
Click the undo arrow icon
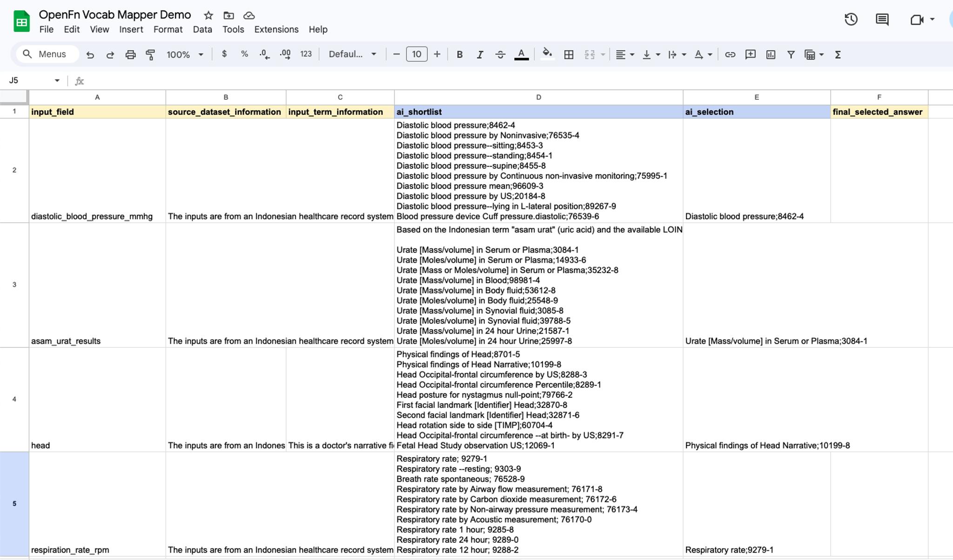(x=90, y=54)
